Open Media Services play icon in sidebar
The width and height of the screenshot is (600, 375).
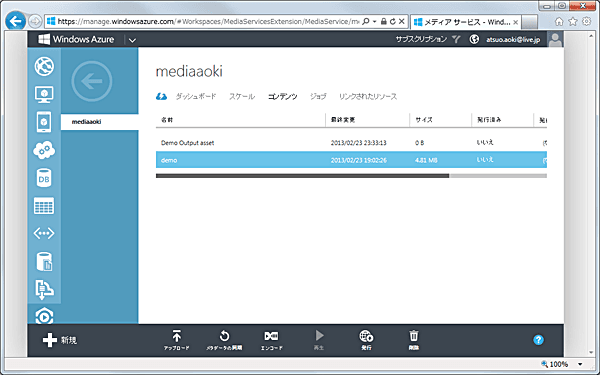[x=44, y=316]
